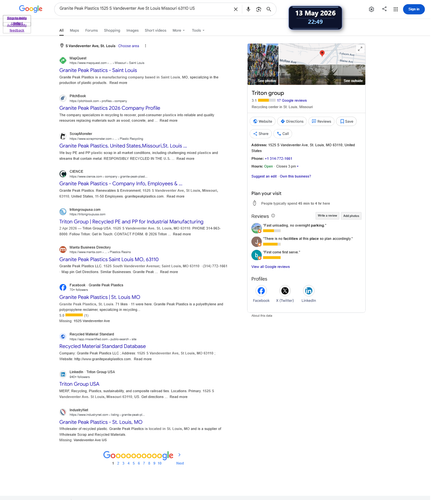
Task: Open the Google apps grid
Action: (x=396, y=9)
